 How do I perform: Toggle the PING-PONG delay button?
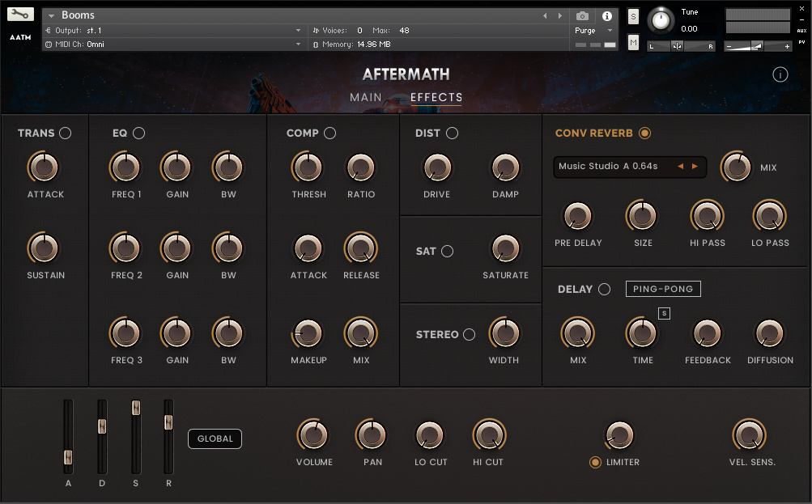[x=663, y=289]
